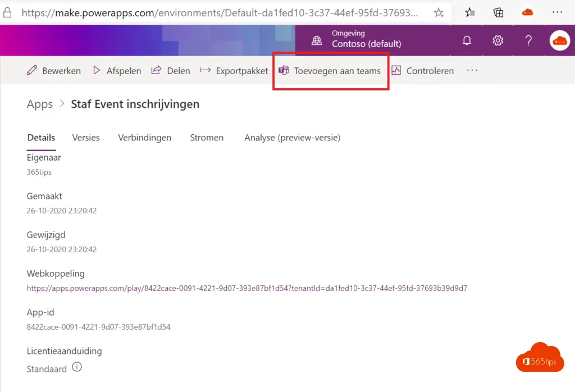Click Delen to share the app
Image resolution: width=575 pixels, height=392 pixels.
171,70
